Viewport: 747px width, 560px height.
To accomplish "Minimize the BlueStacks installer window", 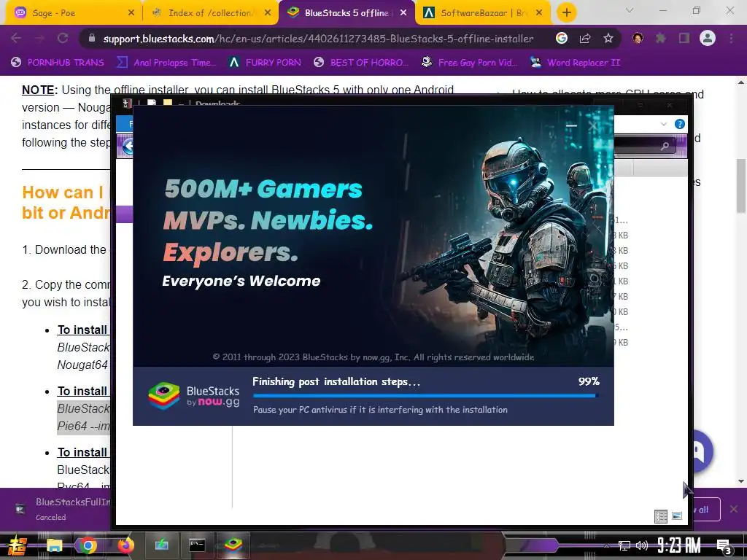I will pos(571,125).
